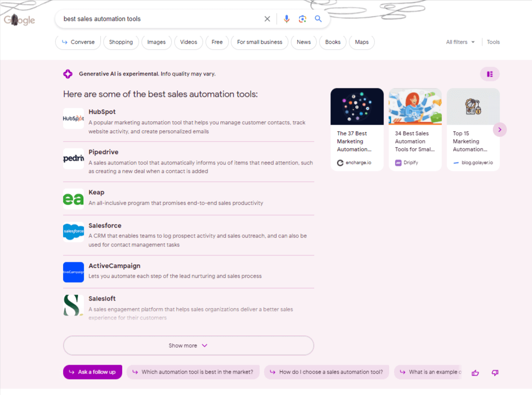532x395 pixels.
Task: Switch to the Images tab
Action: (156, 42)
